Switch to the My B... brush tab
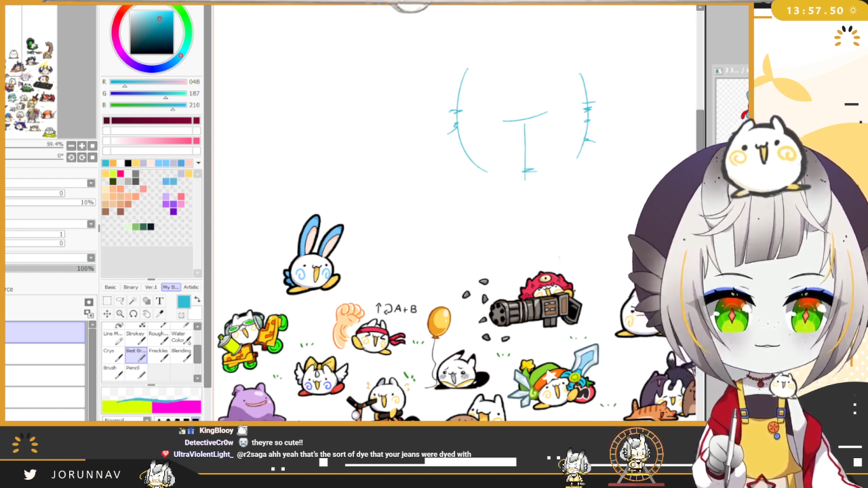Image resolution: width=868 pixels, height=488 pixels. click(x=171, y=287)
